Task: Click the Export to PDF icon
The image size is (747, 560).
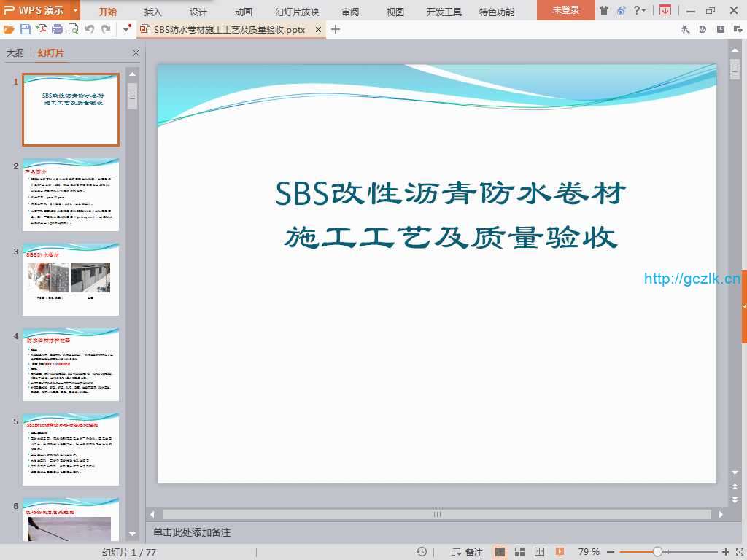Action: [x=42, y=29]
